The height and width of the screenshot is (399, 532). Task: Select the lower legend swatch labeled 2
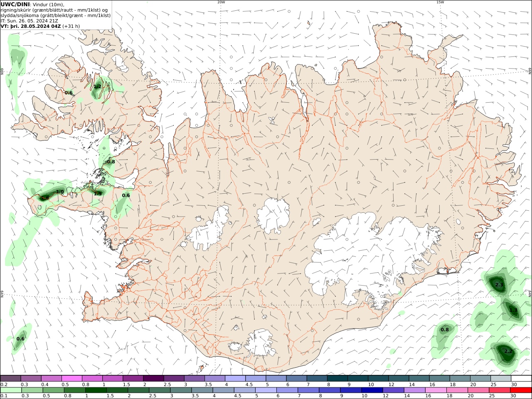[x=138, y=390]
